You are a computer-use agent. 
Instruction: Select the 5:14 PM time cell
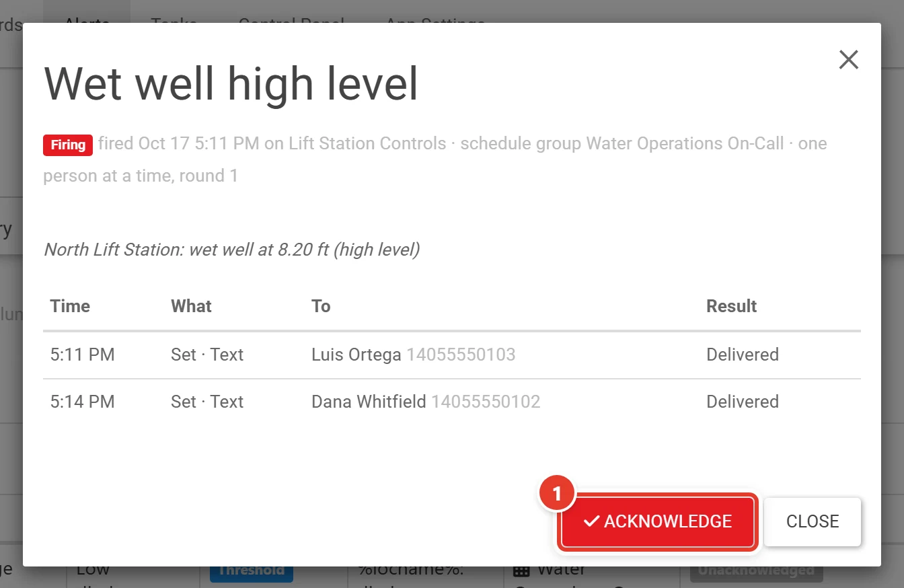83,402
